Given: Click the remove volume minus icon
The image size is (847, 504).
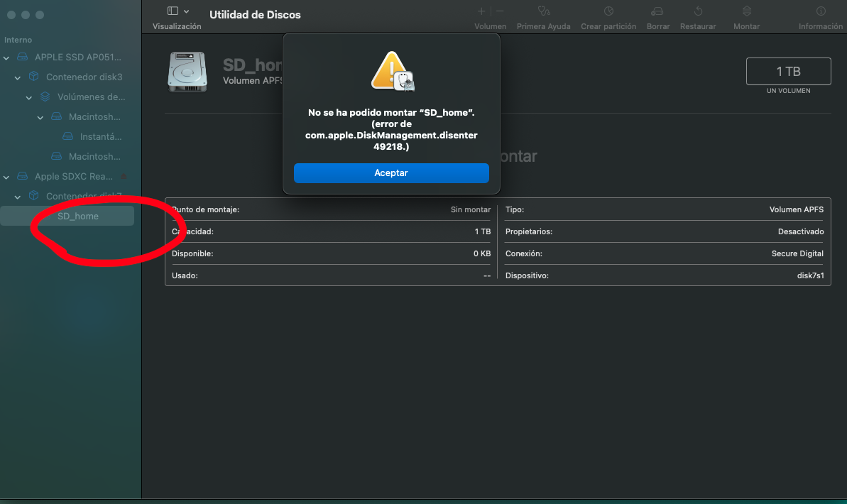Looking at the screenshot, I should tap(500, 11).
